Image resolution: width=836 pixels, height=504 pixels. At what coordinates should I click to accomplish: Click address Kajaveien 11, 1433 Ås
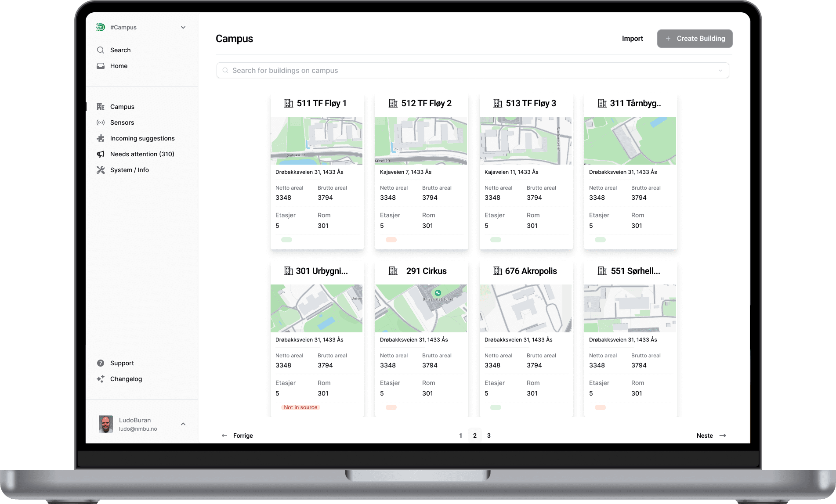coord(511,172)
